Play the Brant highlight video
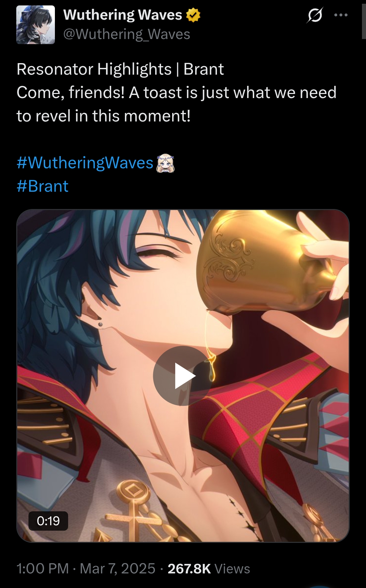Viewport: 366px width, 588px height. coord(183,376)
